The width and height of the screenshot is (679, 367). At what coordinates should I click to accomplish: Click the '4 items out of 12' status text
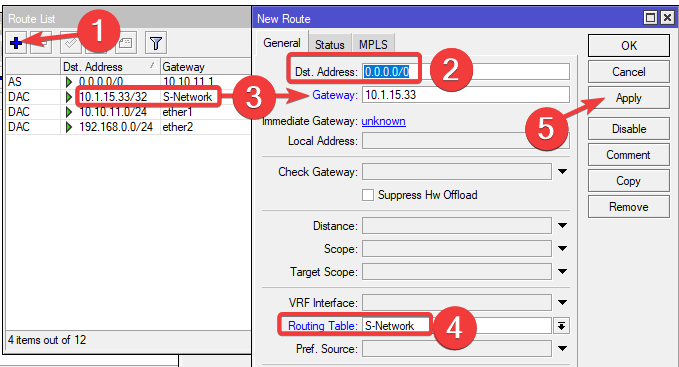[47, 340]
